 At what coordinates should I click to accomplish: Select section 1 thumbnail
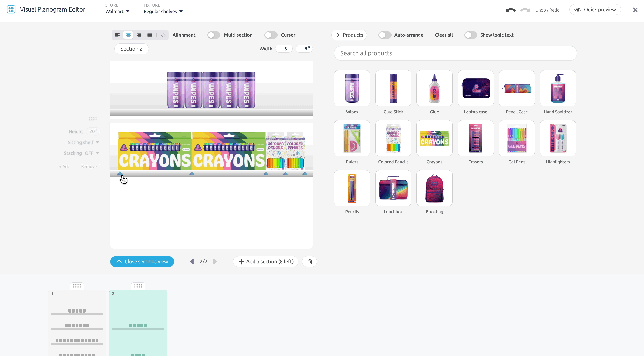pos(77,323)
